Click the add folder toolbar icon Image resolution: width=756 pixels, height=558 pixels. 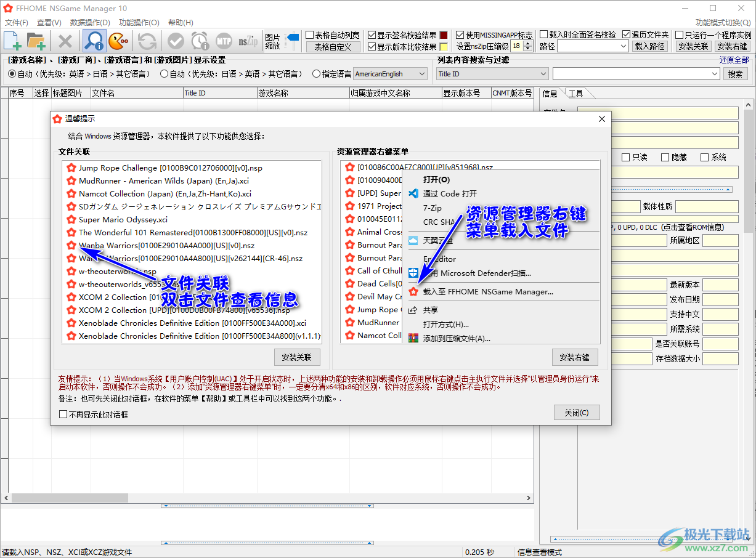click(x=36, y=41)
